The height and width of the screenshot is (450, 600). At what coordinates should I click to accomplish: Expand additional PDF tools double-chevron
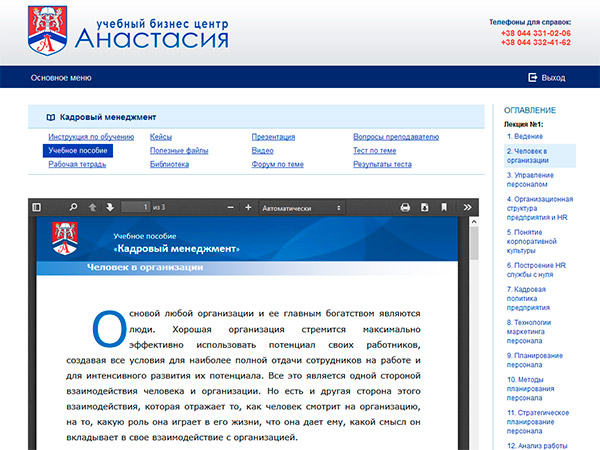pyautogui.click(x=467, y=207)
